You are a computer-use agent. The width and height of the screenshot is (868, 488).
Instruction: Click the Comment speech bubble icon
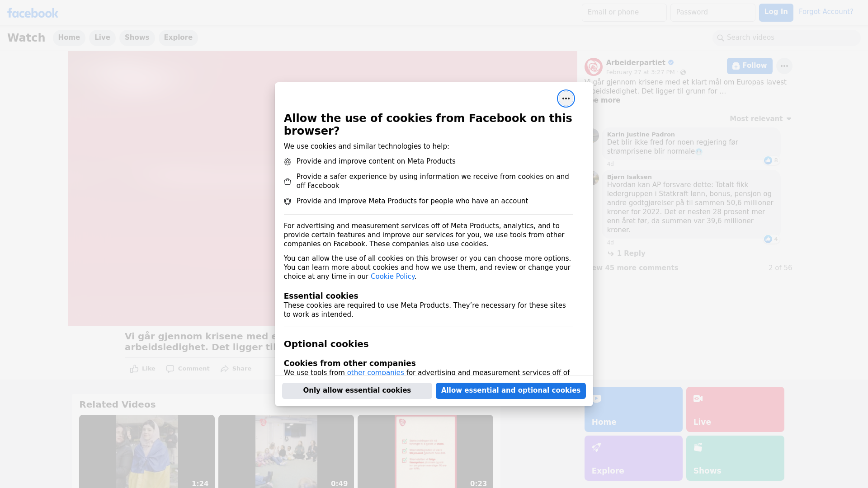pos(170,369)
